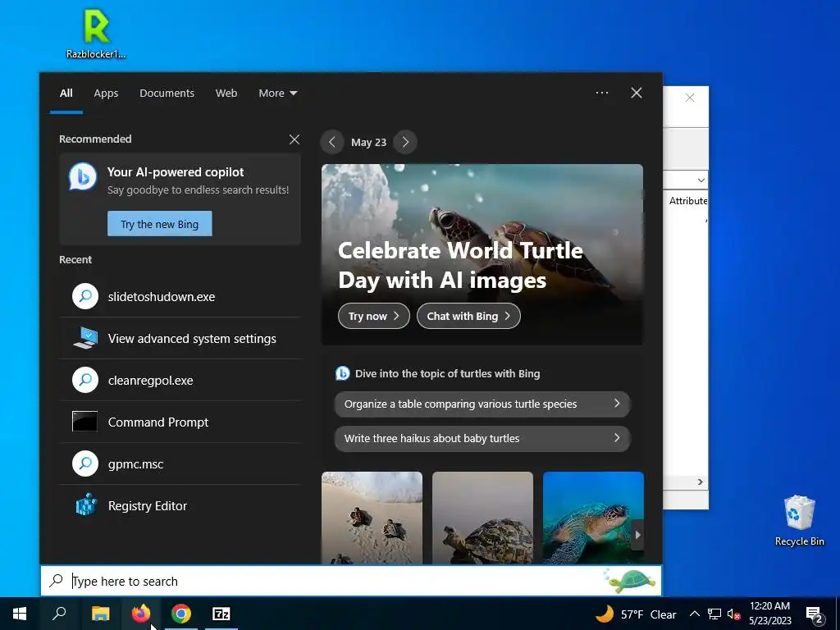Open the dropdown chevron in background window
840x630 pixels.
701,180
